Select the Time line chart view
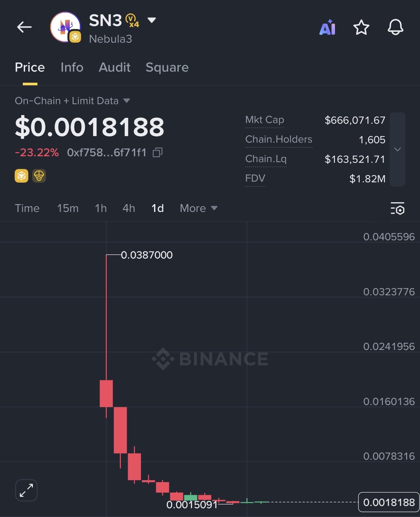The image size is (420, 517). (27, 208)
